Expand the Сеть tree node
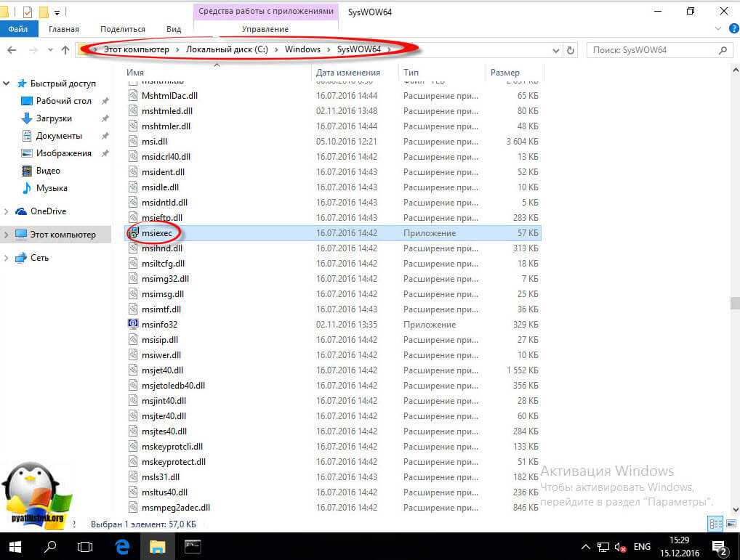The height and width of the screenshot is (560, 740). 7,258
